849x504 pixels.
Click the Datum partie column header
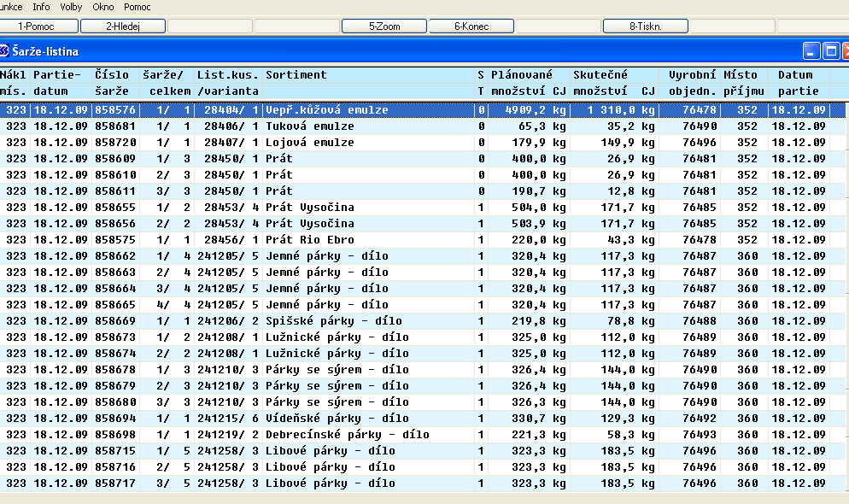click(797, 83)
